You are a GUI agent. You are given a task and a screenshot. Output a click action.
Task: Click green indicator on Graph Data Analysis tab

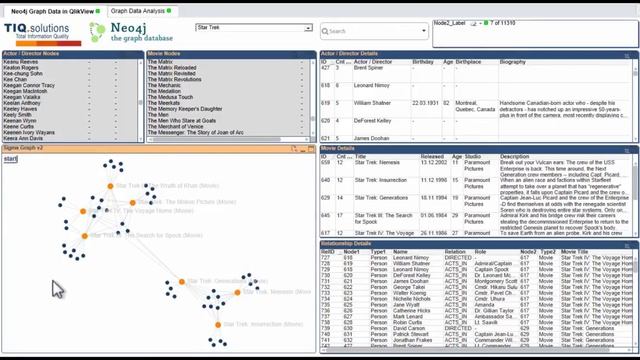[169, 11]
